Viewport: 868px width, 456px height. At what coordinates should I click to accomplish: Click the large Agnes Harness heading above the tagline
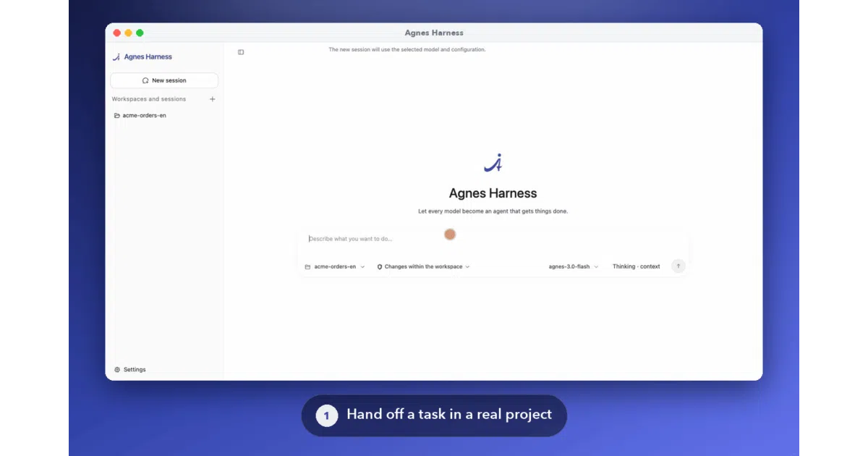pyautogui.click(x=493, y=193)
